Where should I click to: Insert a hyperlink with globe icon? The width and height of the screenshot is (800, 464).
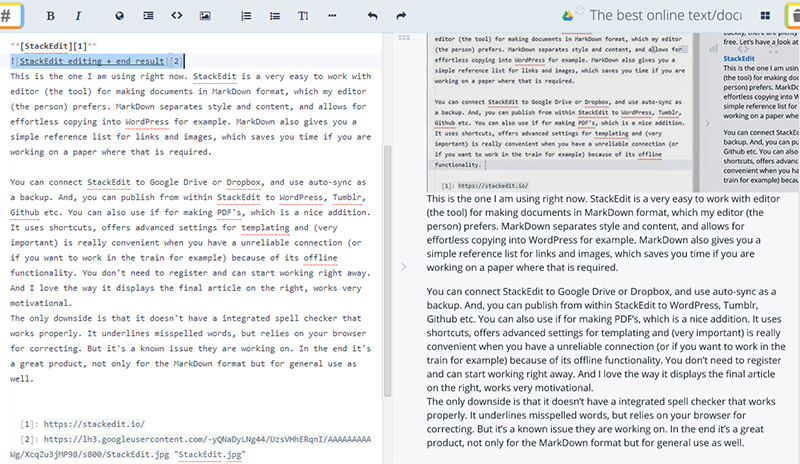tap(120, 16)
